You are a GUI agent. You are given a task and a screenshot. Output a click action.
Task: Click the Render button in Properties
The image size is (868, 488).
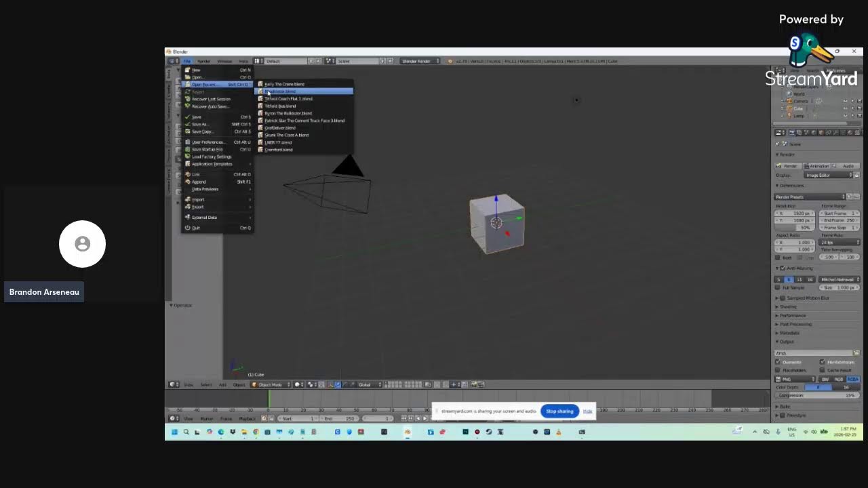pos(788,166)
